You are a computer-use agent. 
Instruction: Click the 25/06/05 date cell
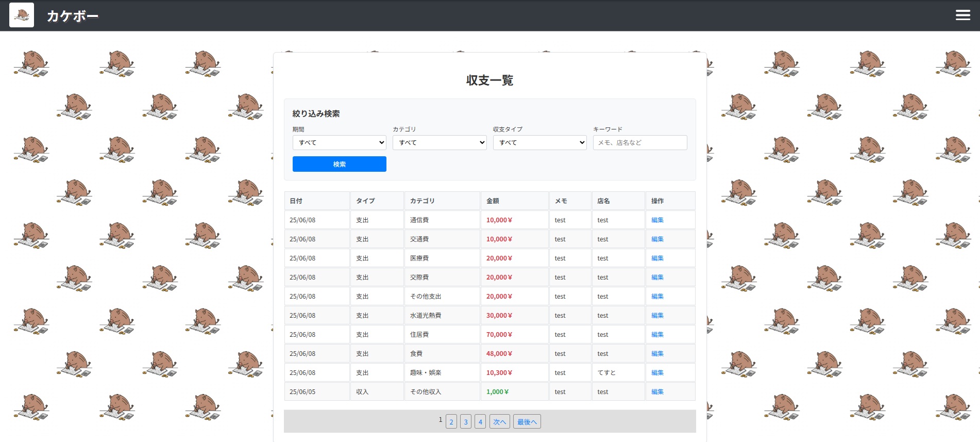point(317,392)
